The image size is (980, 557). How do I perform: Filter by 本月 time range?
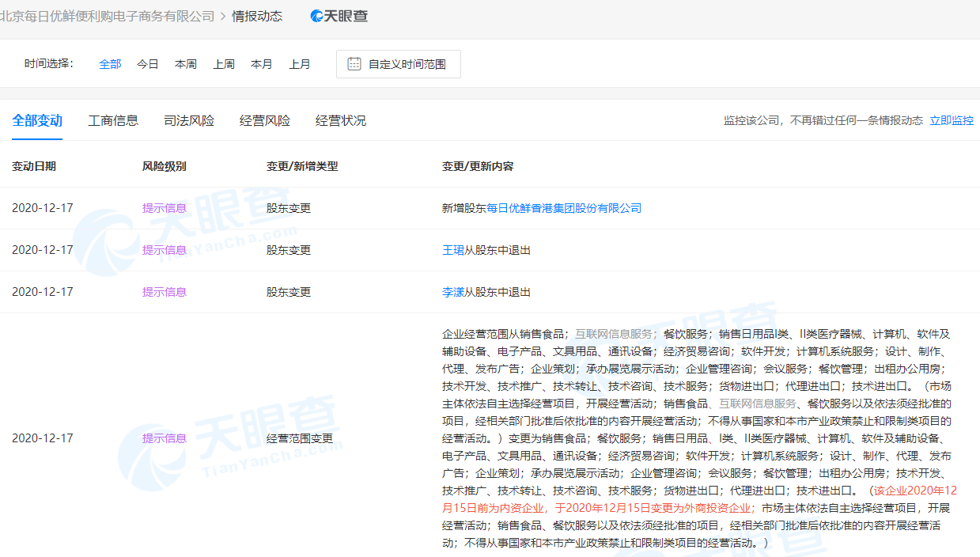click(262, 64)
